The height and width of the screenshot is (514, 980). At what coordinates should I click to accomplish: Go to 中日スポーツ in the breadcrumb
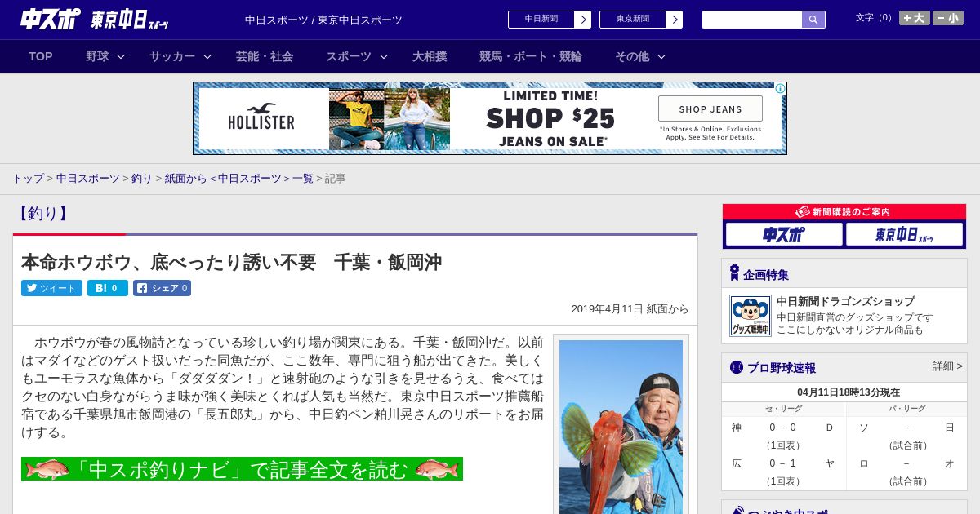(88, 178)
